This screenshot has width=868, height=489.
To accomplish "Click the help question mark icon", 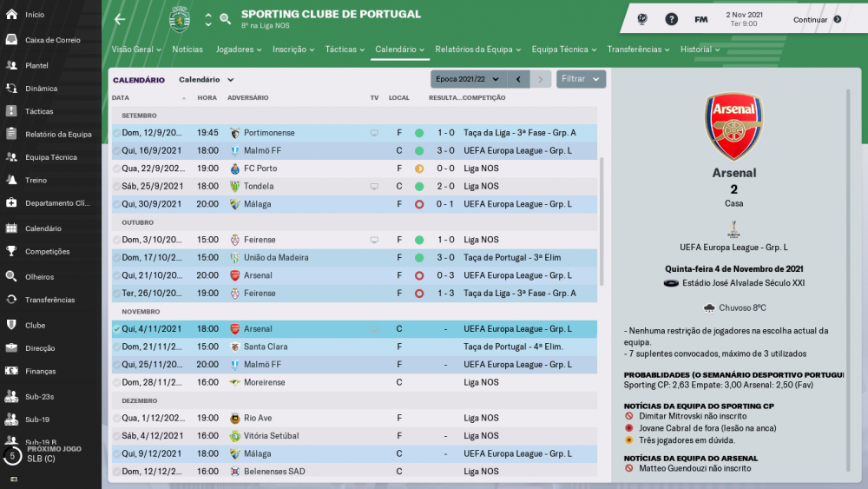I will point(671,19).
